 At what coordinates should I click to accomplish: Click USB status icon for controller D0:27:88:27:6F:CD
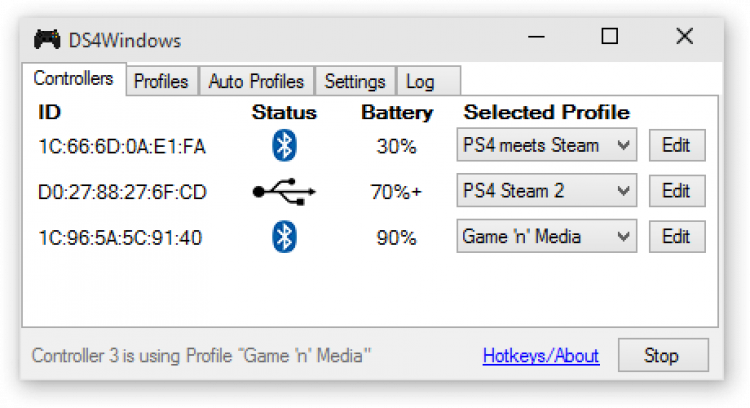pos(284,192)
